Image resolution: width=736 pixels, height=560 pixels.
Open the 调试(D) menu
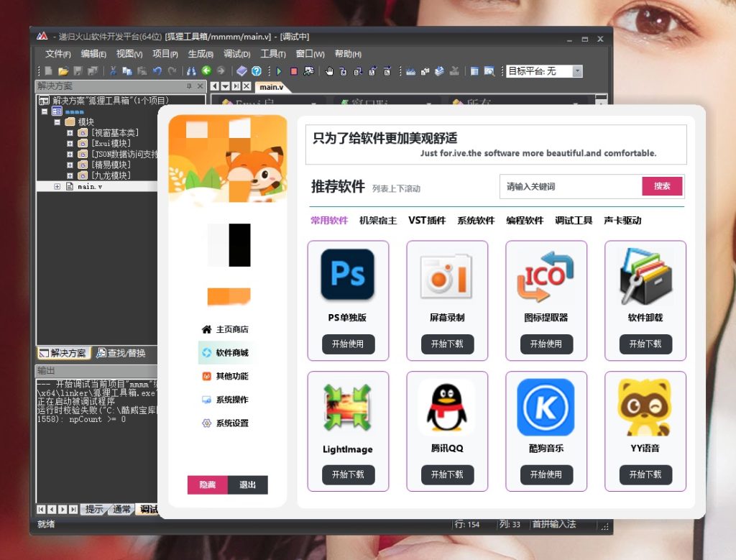tap(236, 54)
